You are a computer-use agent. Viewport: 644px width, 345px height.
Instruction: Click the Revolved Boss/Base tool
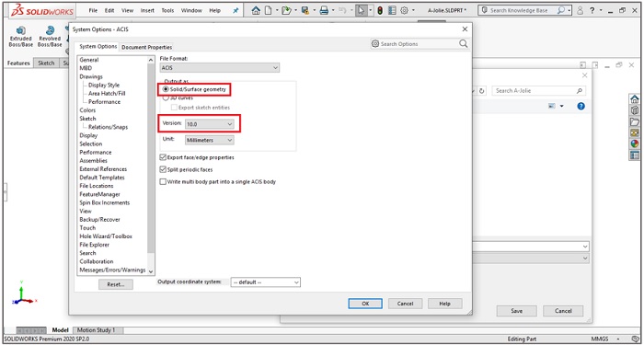click(50, 36)
